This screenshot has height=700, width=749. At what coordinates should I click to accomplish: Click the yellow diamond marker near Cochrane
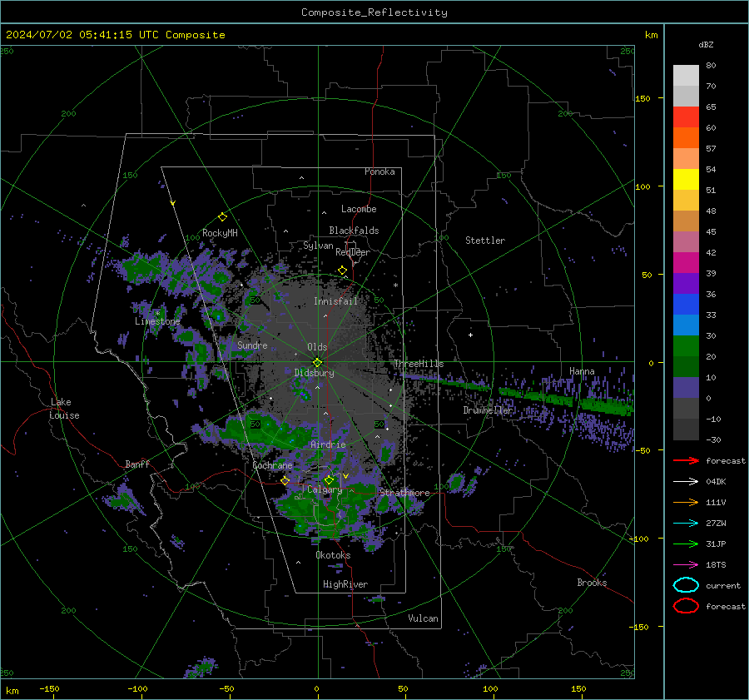coord(285,480)
